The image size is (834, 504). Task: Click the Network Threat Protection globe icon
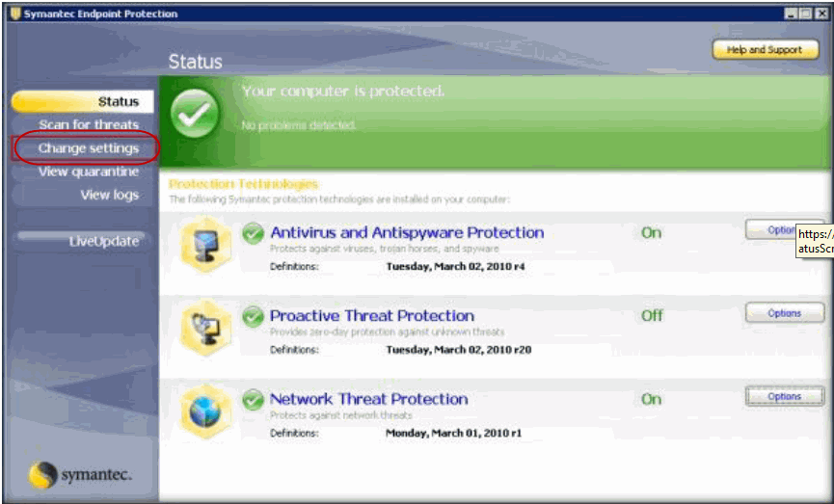[205, 411]
